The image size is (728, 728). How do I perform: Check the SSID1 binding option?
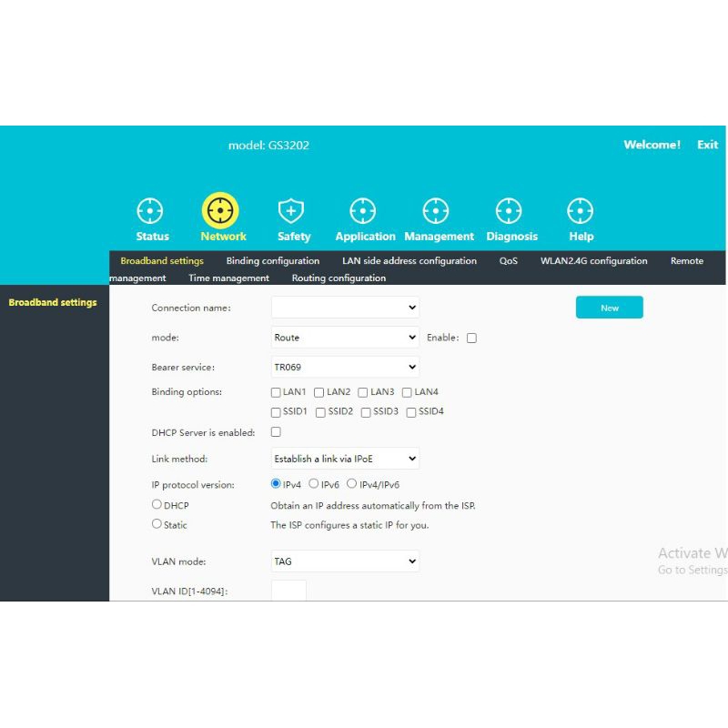[276, 412]
